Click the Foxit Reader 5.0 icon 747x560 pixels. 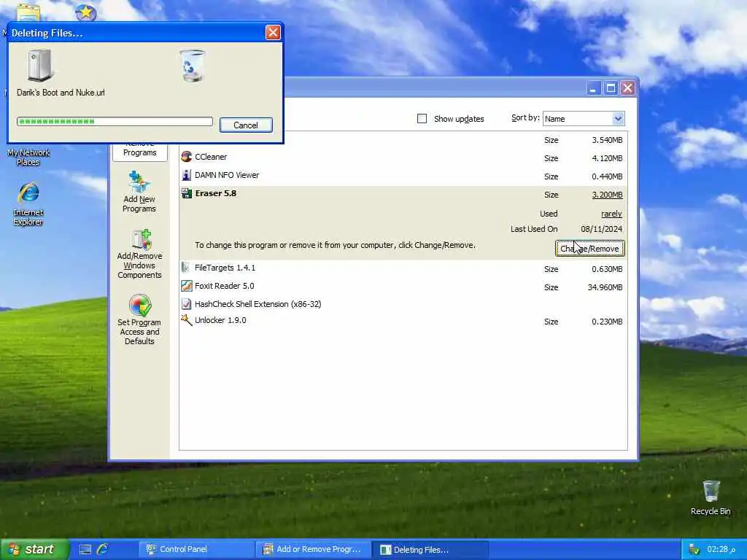point(186,286)
